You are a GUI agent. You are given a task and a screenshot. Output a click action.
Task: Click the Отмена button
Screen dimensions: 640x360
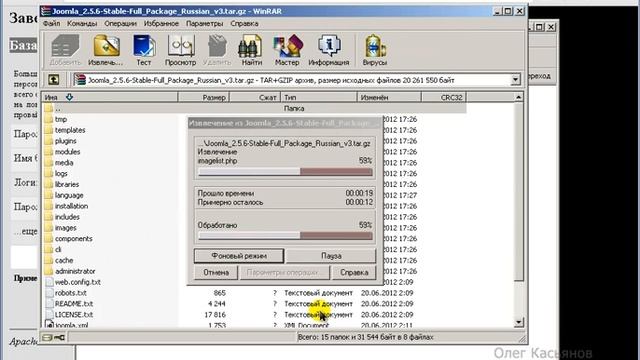pos(216,272)
